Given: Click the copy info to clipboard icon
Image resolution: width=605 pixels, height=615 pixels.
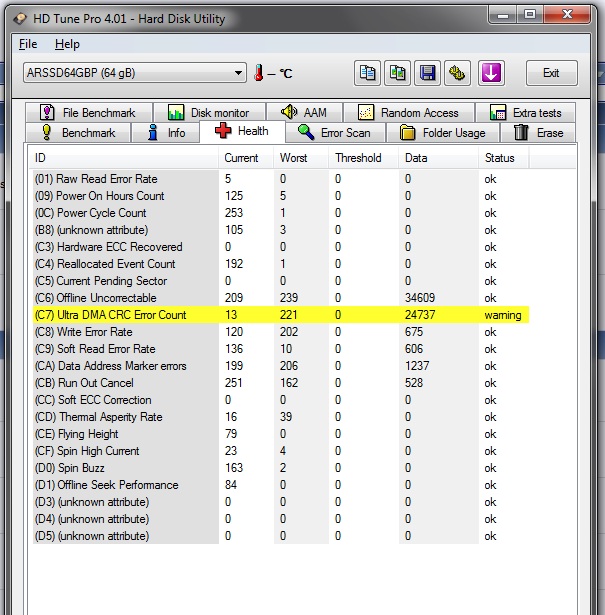Looking at the screenshot, I should [x=367, y=73].
